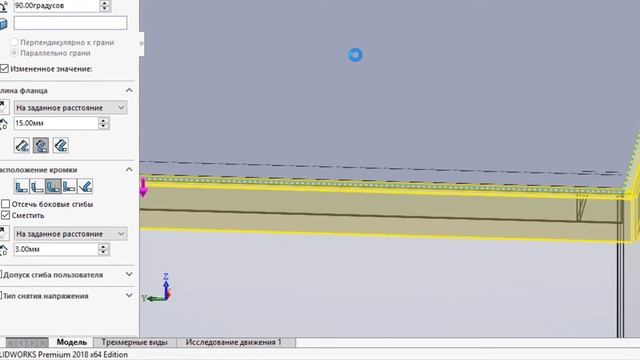Viewport: 640px width, 360px height.
Task: Expand 'Допуск сгиба пользователя' section
Action: coord(129,274)
